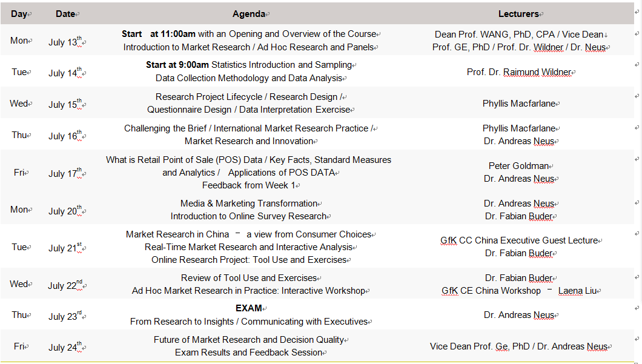
Task: Click the July 23rd date cell
Action: 65,316
